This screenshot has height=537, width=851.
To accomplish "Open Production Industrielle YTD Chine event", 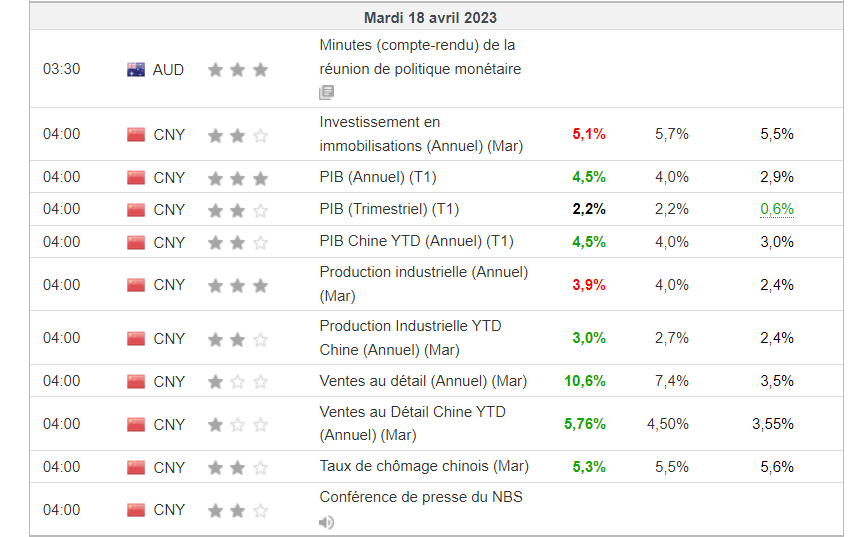I will coord(410,338).
